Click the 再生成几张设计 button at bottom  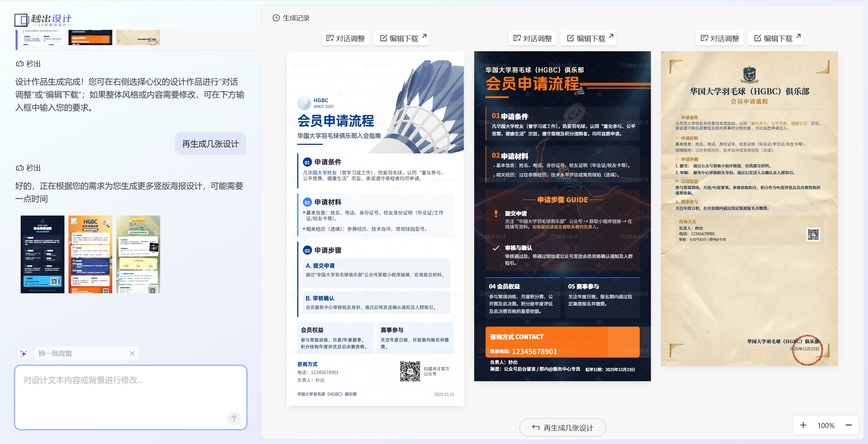(562, 428)
